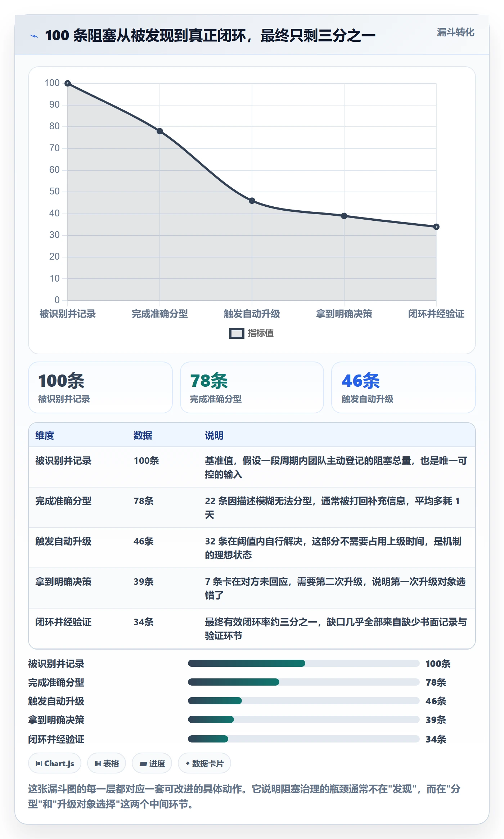The height and width of the screenshot is (839, 504).
Task: Click the bar icon in the 进度 chip
Action: click(143, 764)
